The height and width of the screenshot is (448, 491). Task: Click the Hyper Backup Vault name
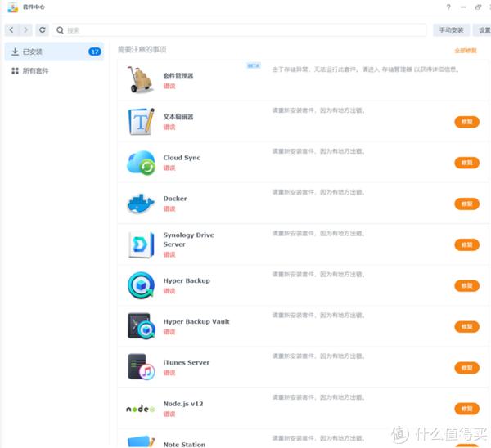(196, 321)
